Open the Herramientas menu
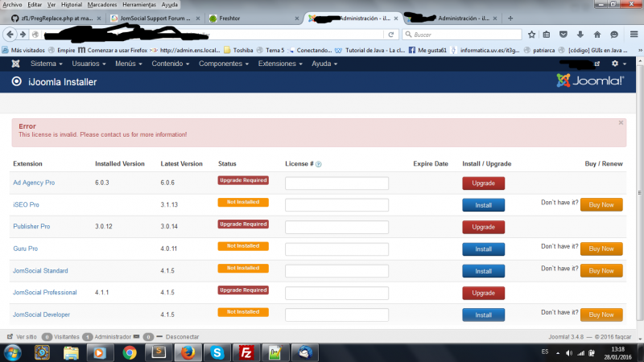644x362 pixels. [x=139, y=5]
